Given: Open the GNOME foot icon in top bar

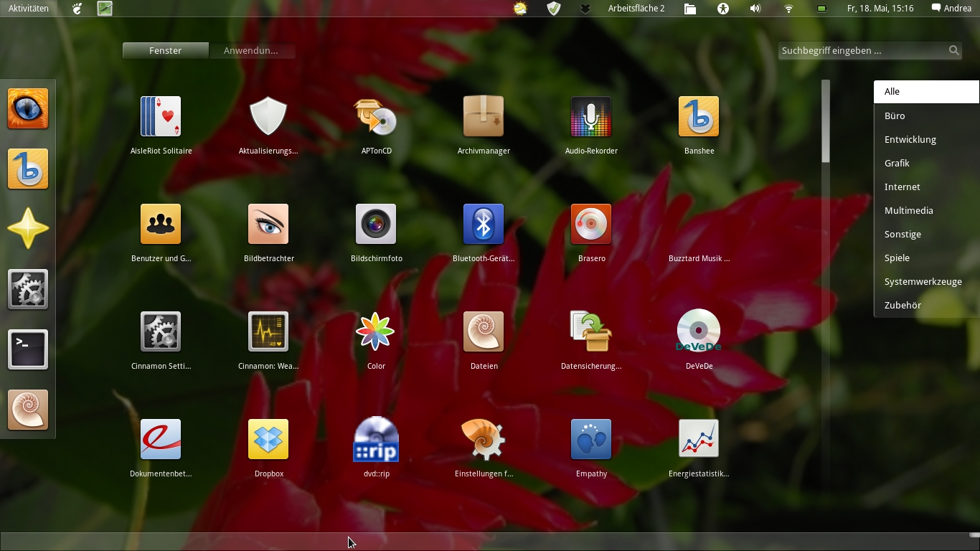Looking at the screenshot, I should (x=77, y=9).
